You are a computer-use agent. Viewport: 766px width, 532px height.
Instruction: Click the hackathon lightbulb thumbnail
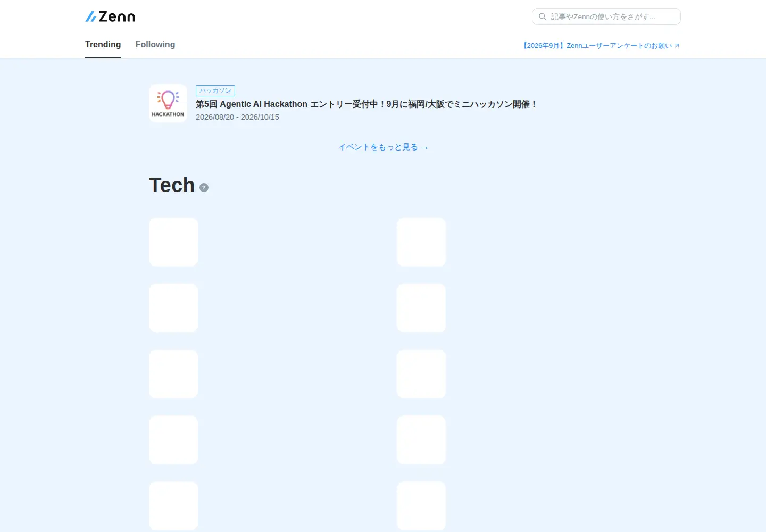(x=168, y=103)
